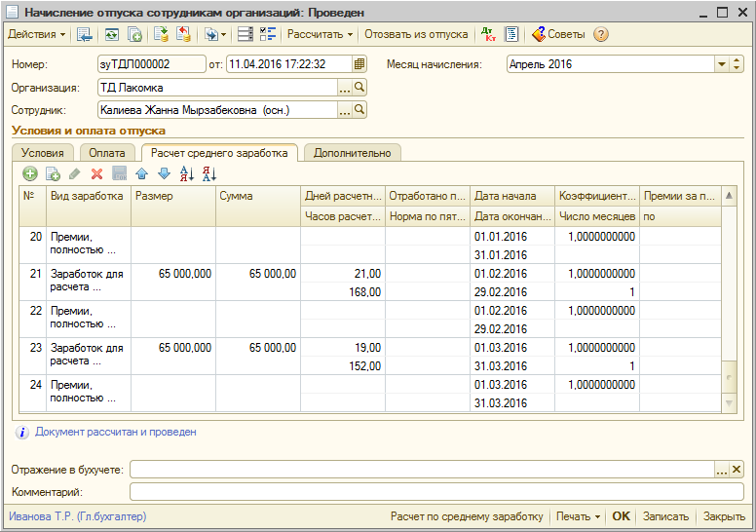Screen dimensions: 756x532
Task: Click the green add row icon
Action: [x=30, y=173]
